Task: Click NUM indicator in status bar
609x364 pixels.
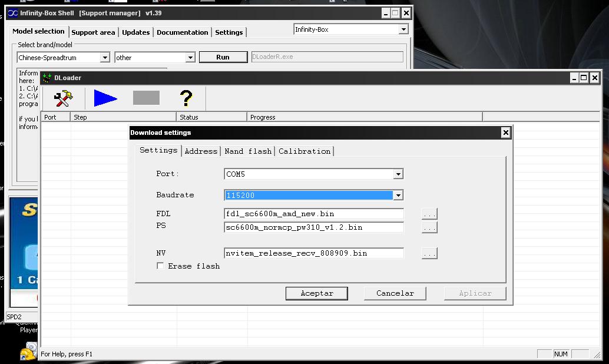Action: coord(561,354)
